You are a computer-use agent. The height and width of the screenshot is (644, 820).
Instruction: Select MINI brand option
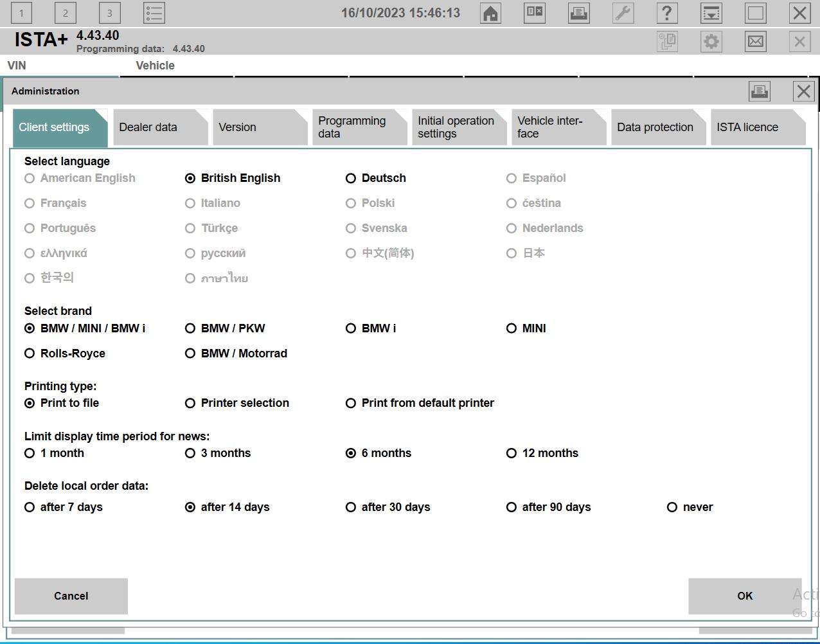(526, 328)
